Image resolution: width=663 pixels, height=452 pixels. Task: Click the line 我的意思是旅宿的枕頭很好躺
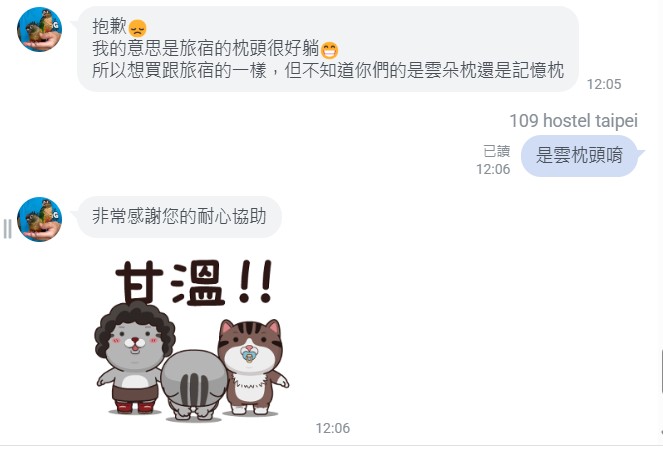[205, 49]
